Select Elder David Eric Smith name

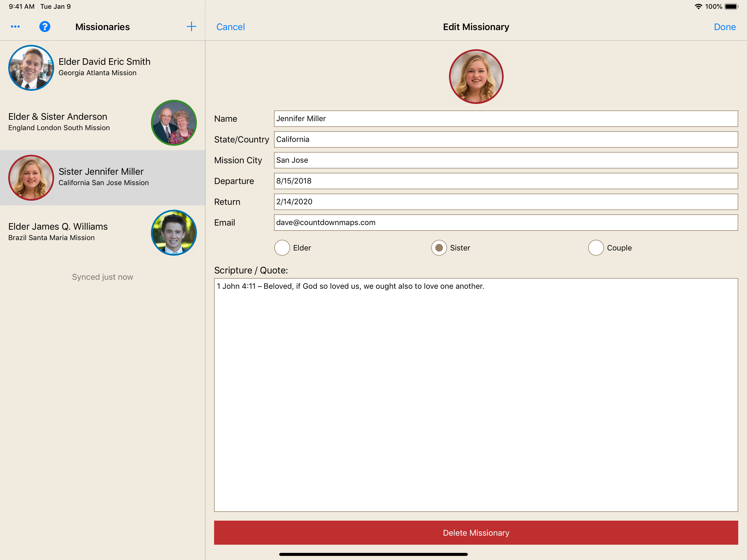coord(104,62)
